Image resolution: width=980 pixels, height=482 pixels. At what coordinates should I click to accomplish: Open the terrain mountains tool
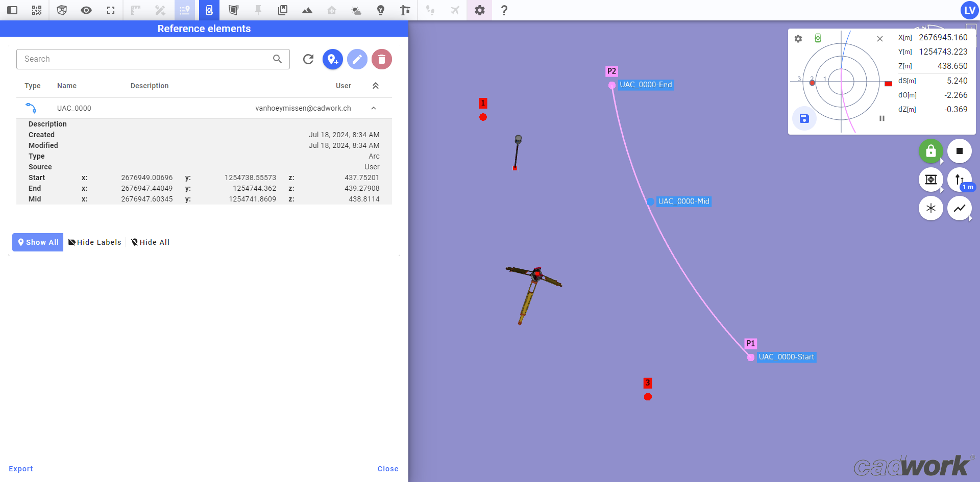coord(307,10)
